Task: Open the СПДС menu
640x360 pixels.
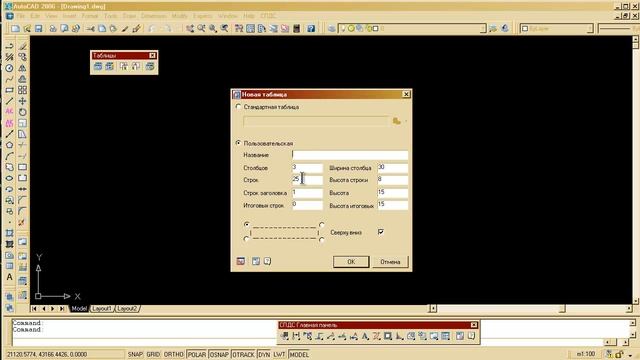Action: (268, 16)
